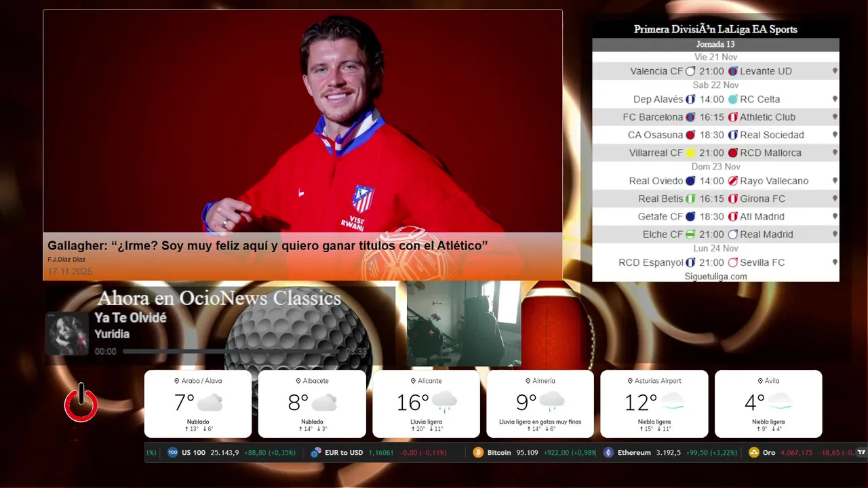Click the Villarreal CF crest icon
The image size is (868, 488).
(690, 153)
